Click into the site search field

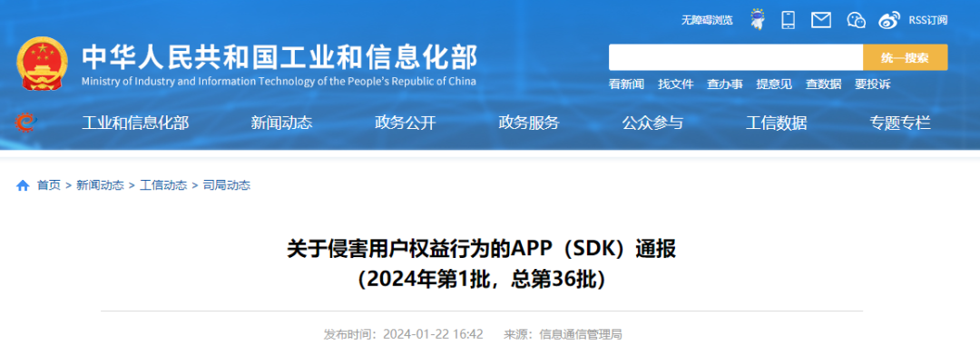tap(736, 57)
